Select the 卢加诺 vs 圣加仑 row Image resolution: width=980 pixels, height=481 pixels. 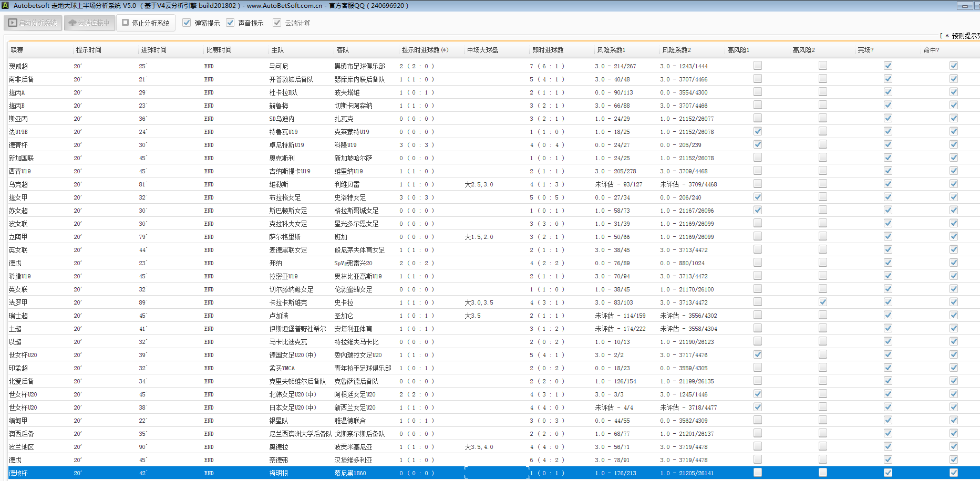(x=278, y=316)
